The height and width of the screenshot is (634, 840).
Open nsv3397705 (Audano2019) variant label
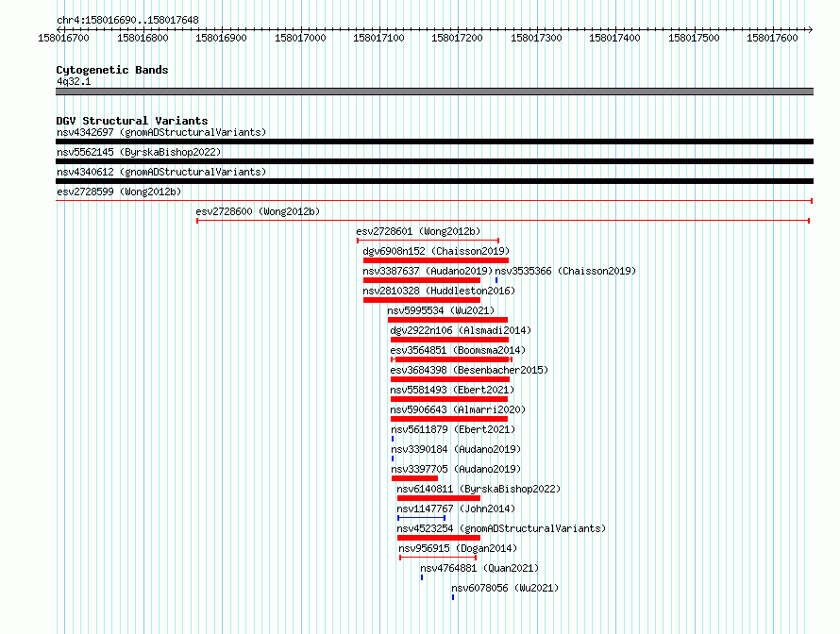coord(456,469)
